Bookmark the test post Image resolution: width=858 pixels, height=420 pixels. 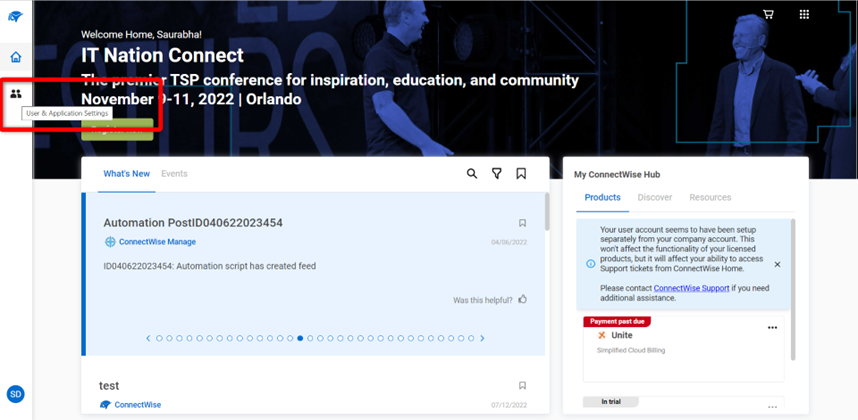(x=522, y=386)
